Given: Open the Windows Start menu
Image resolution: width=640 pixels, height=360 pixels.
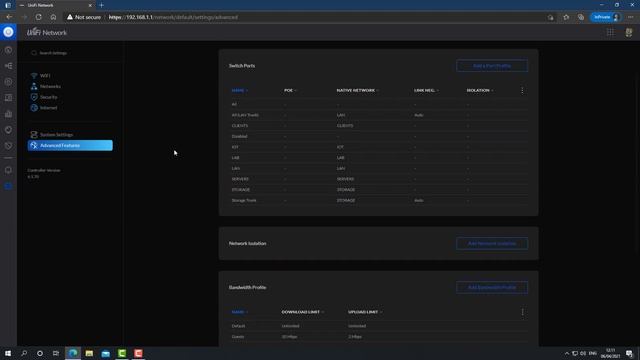Looking at the screenshot, I should tap(8, 353).
